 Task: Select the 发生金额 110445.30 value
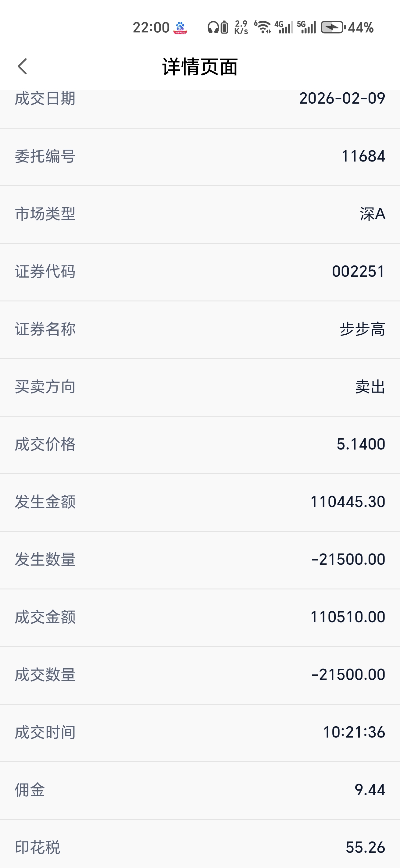(348, 502)
